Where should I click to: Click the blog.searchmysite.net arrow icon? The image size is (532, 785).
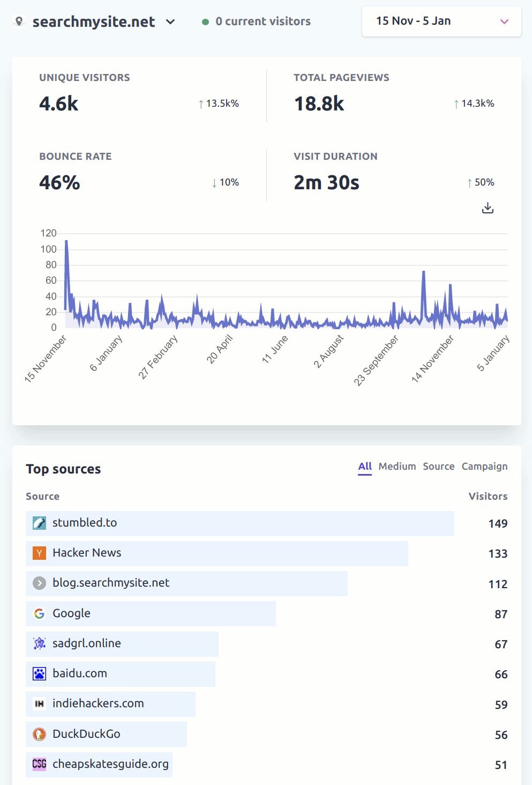[x=40, y=583]
